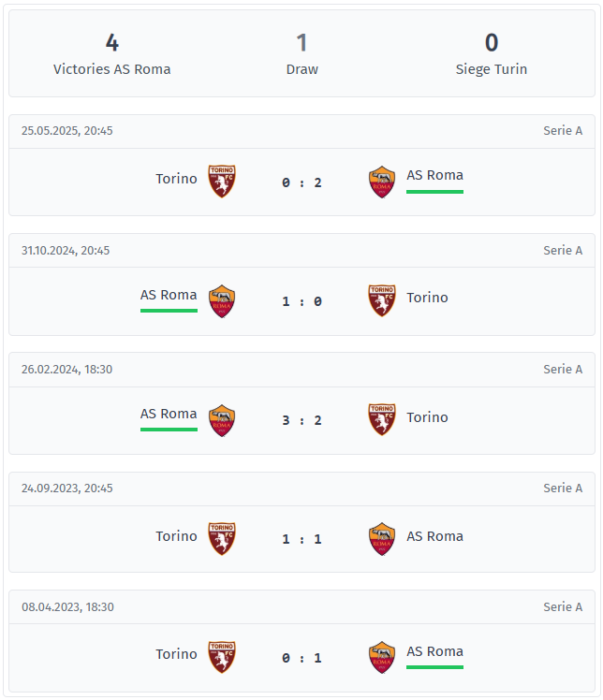Screen dimensions: 603x700
Task: Click AS Roma crest in 25.05.2025 match
Action: pyautogui.click(x=382, y=182)
